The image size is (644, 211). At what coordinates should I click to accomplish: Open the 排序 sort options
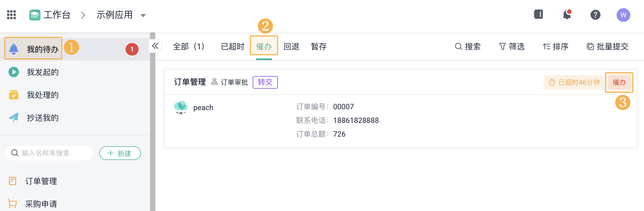coord(555,46)
